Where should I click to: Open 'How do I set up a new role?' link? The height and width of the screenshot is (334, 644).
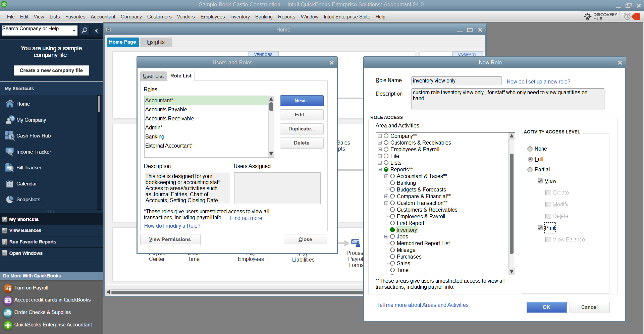(538, 82)
